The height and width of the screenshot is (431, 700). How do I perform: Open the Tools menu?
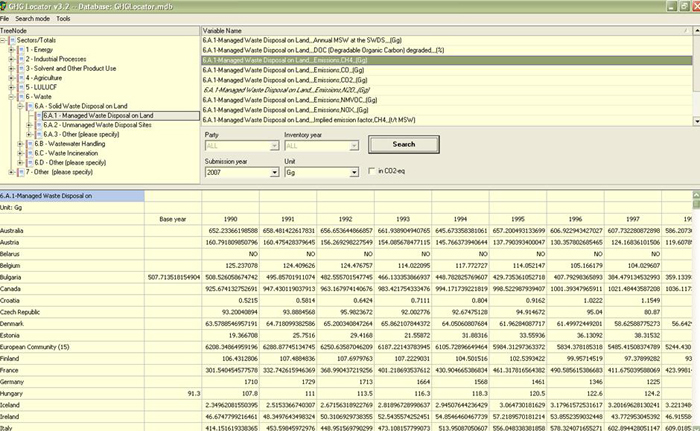[63, 19]
